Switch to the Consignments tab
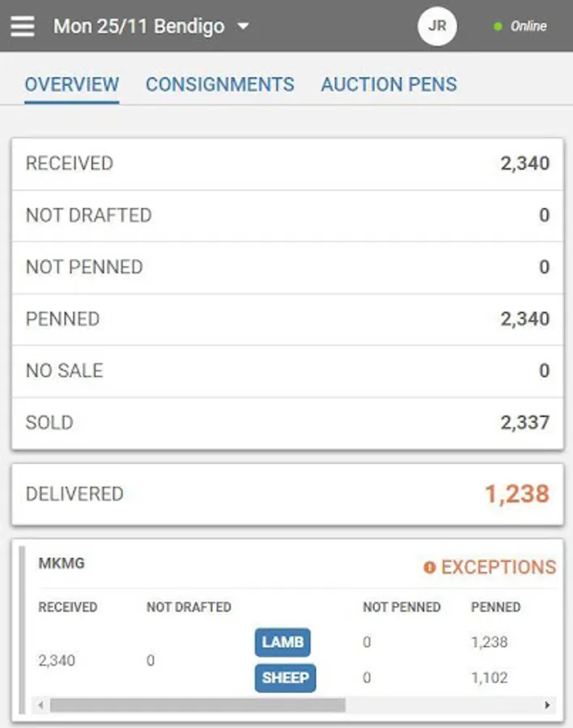 [220, 84]
